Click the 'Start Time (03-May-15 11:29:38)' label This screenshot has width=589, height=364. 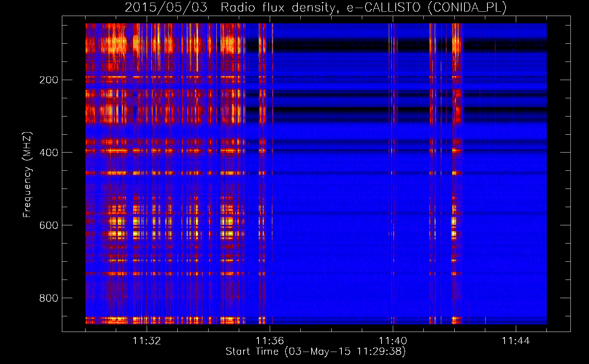[x=316, y=352]
